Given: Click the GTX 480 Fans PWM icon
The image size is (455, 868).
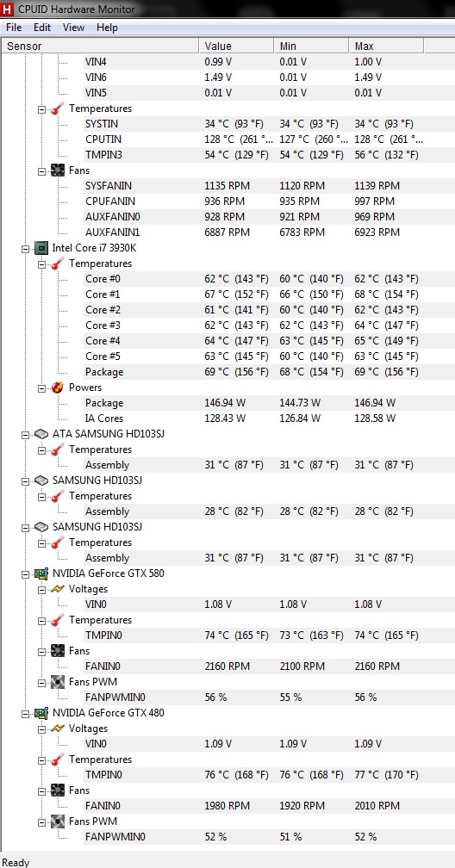Looking at the screenshot, I should tap(58, 821).
